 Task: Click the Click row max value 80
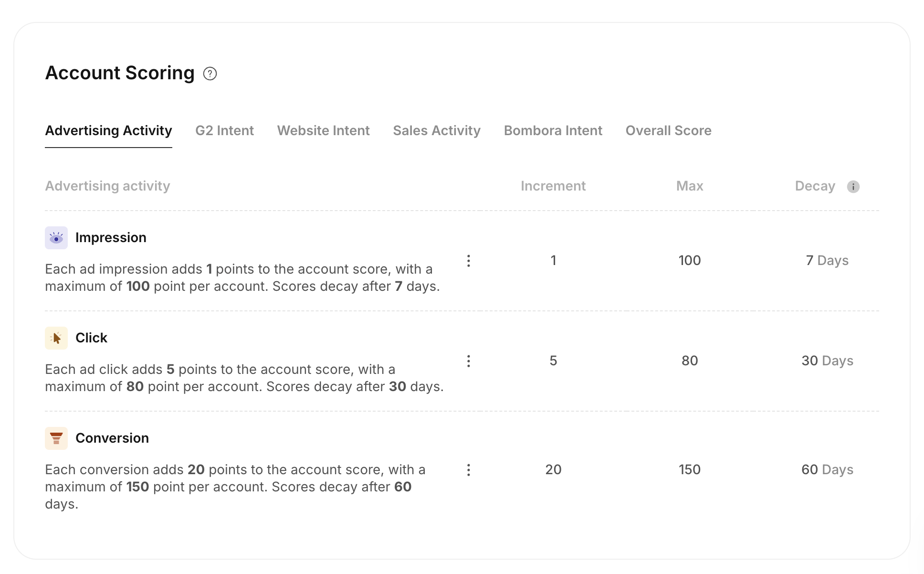tap(690, 361)
